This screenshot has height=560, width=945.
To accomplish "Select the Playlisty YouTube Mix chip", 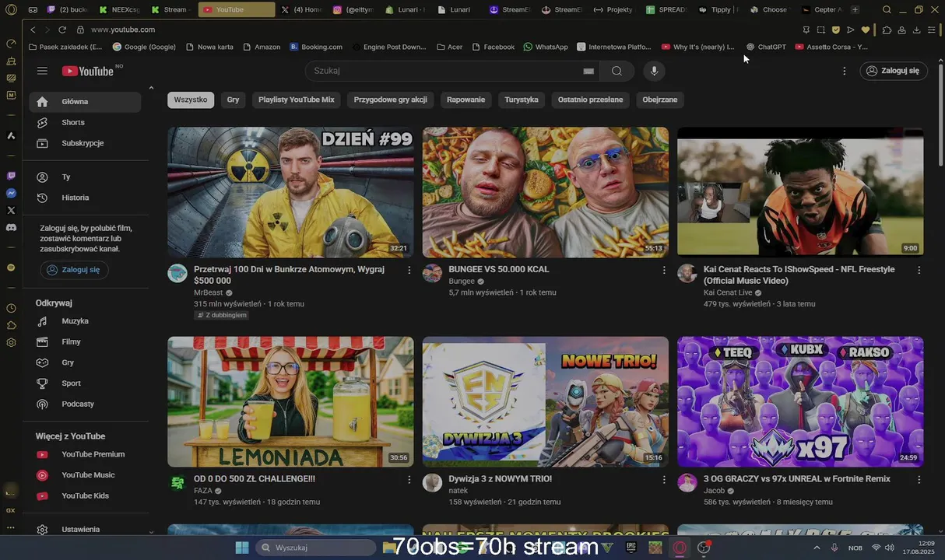I will [296, 100].
